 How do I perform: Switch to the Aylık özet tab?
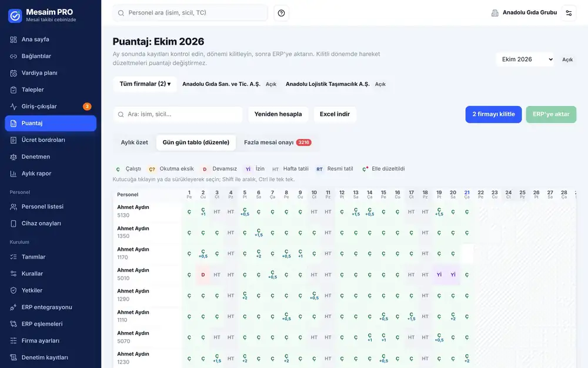[x=134, y=142]
